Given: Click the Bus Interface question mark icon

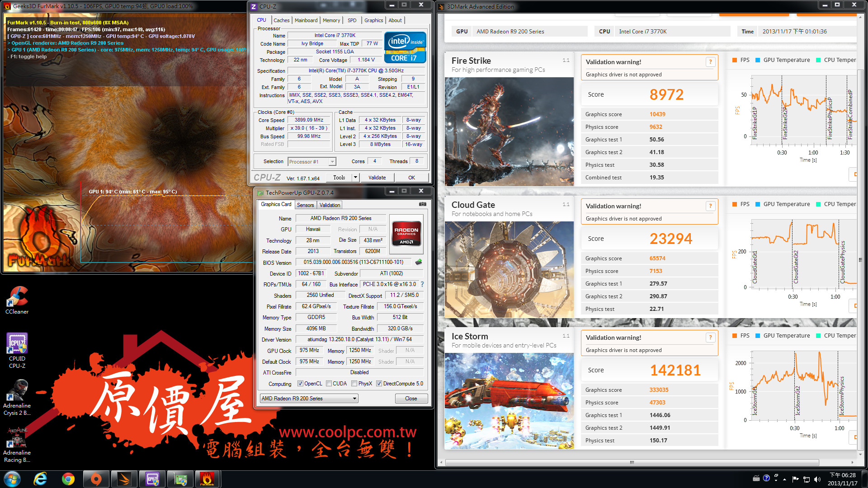Looking at the screenshot, I should click(x=422, y=284).
